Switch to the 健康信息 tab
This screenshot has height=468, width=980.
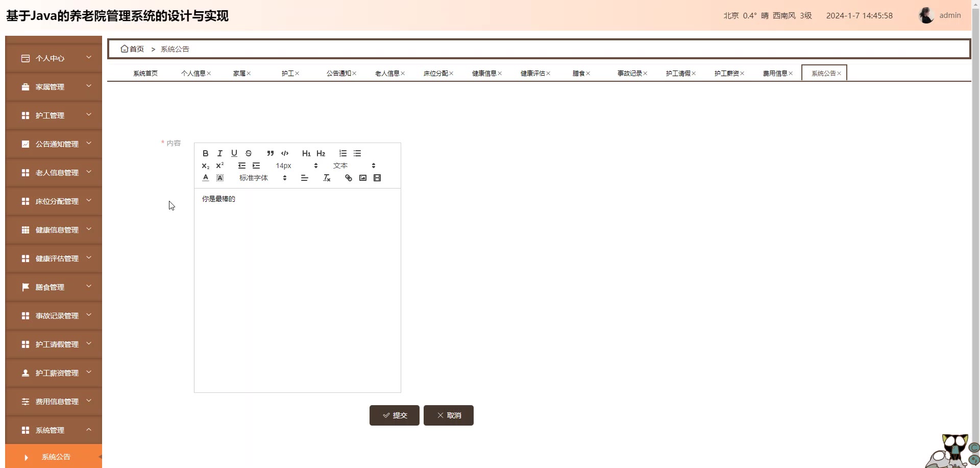click(484, 74)
